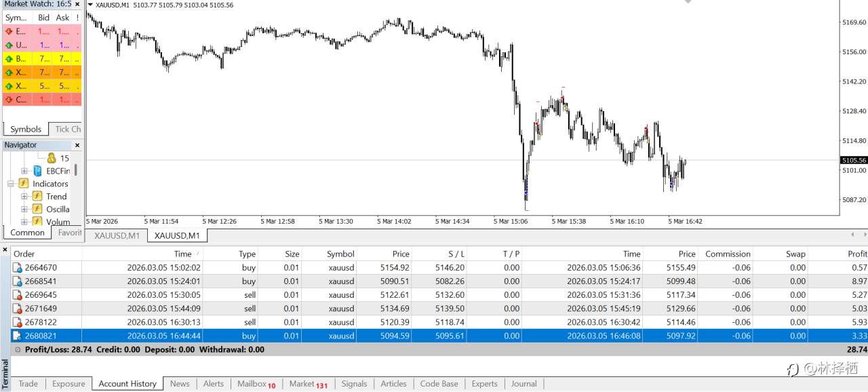868x392 pixels.
Task: Click the EBCFin broker icon in Navigator
Action: click(x=37, y=171)
